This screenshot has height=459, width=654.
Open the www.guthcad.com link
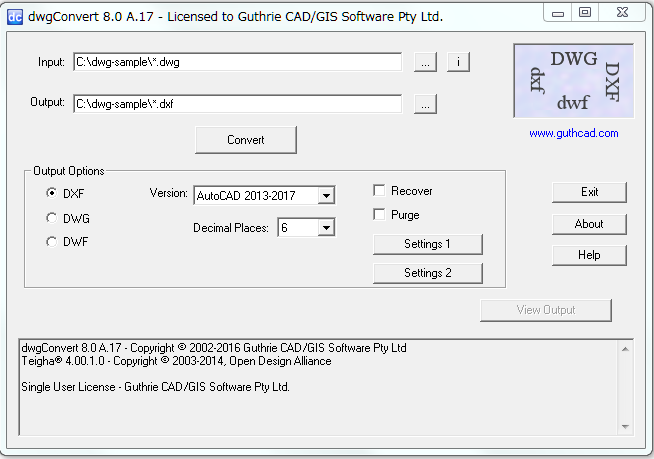tap(574, 133)
